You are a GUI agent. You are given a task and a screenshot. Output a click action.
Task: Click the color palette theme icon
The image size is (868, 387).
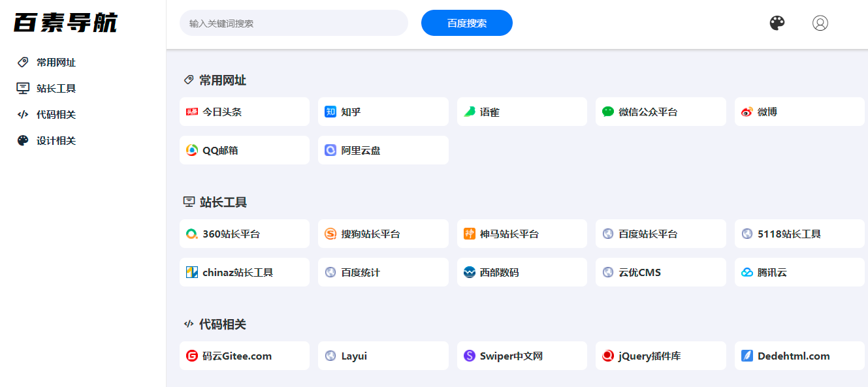click(777, 23)
